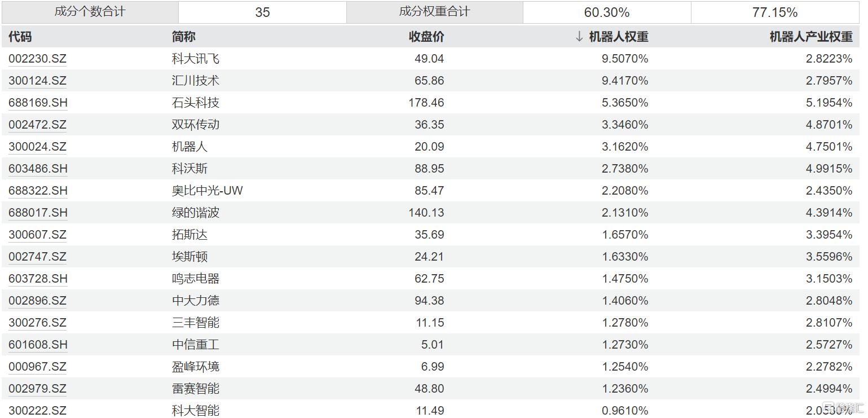Click closing price 5.01

pos(433,345)
